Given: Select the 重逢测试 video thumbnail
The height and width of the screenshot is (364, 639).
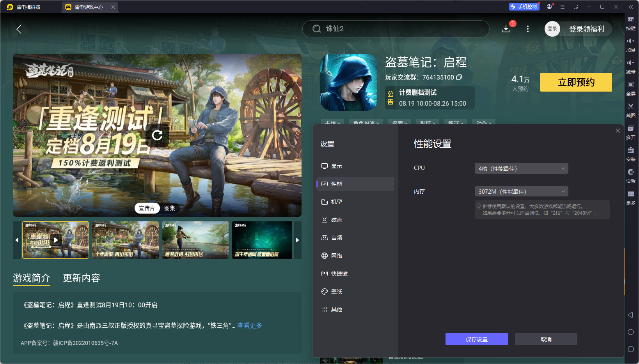Looking at the screenshot, I should 56,240.
